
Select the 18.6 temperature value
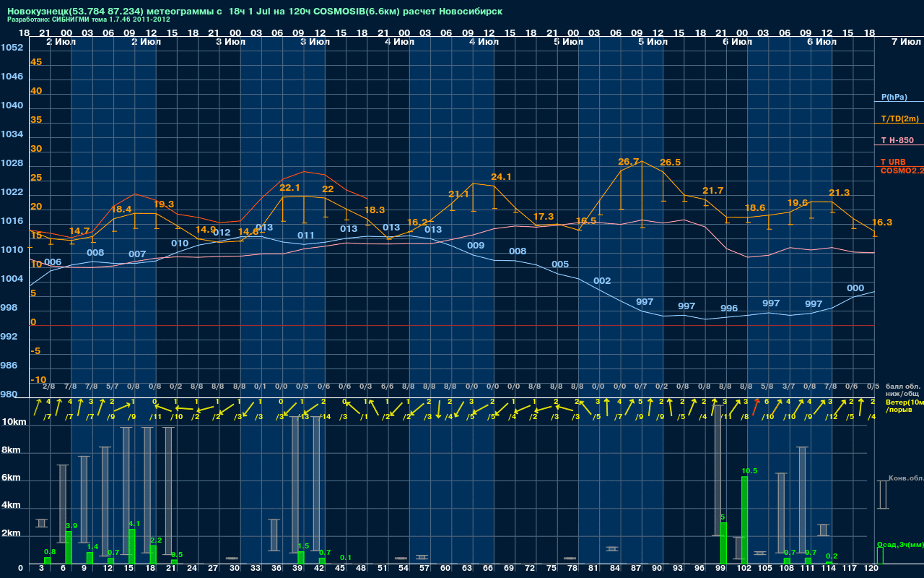(755, 208)
